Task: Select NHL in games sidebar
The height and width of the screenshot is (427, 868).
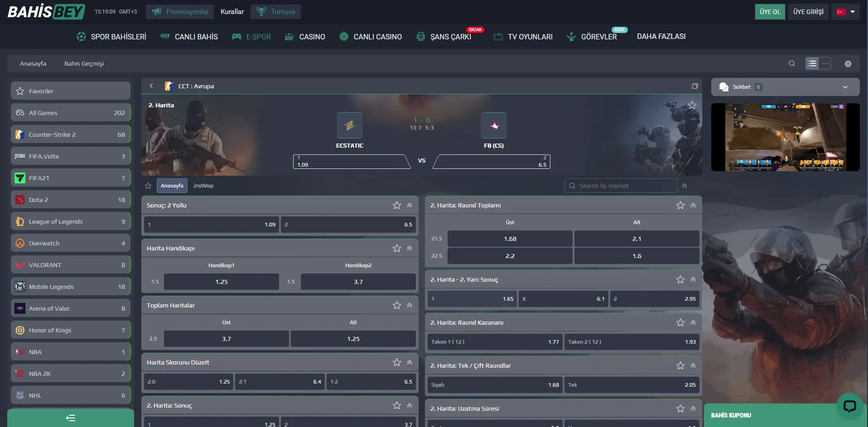Action: click(71, 395)
